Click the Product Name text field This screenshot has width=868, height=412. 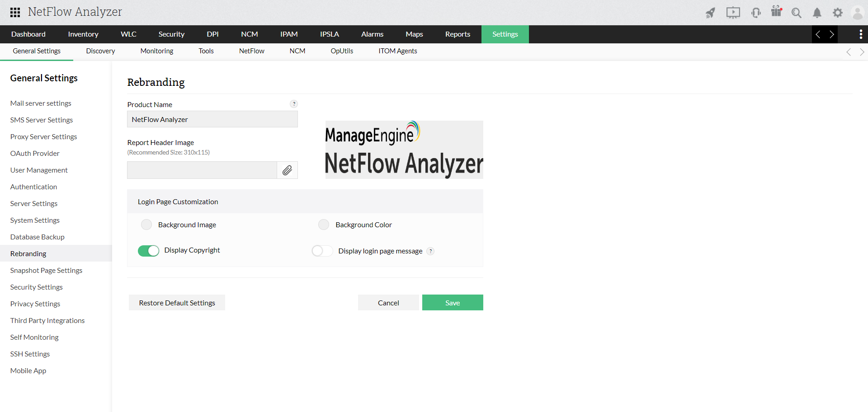click(x=212, y=119)
